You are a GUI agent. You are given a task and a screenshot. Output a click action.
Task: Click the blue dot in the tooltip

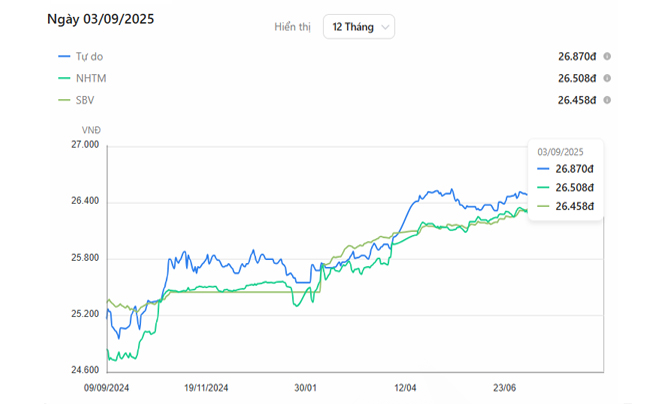point(543,168)
